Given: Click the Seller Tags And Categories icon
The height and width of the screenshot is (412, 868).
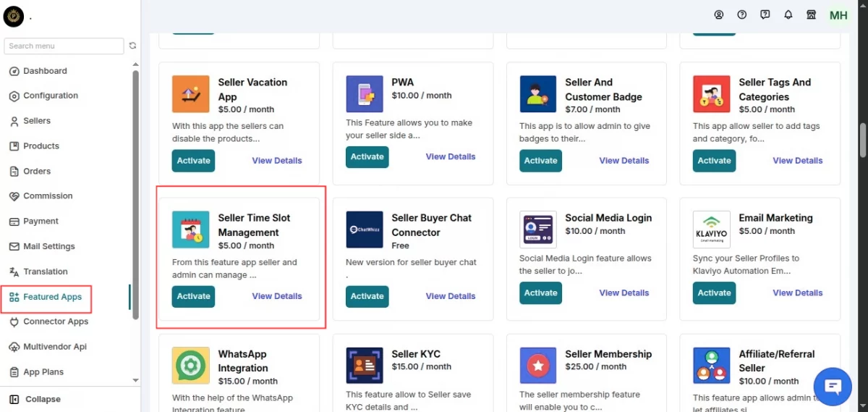Looking at the screenshot, I should [x=712, y=94].
